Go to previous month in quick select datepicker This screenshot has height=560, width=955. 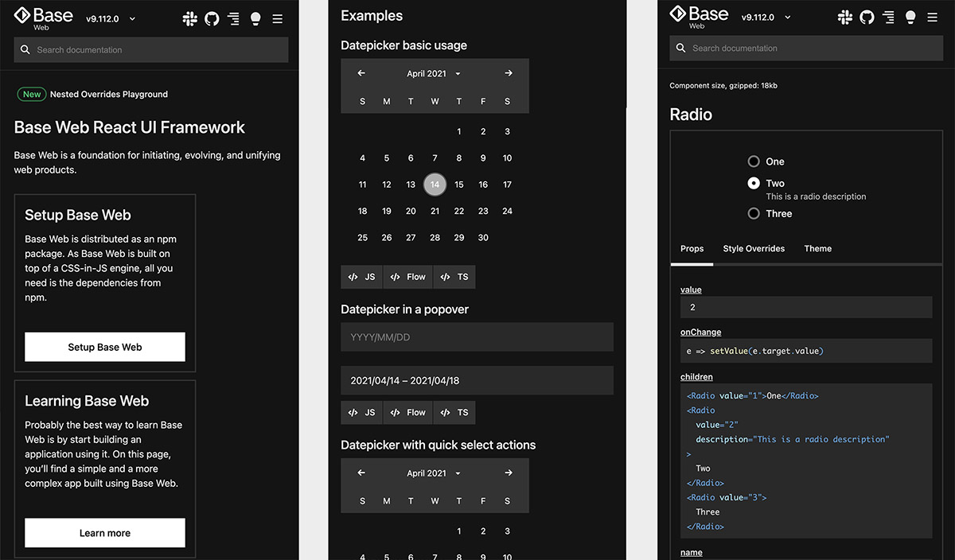coord(361,472)
